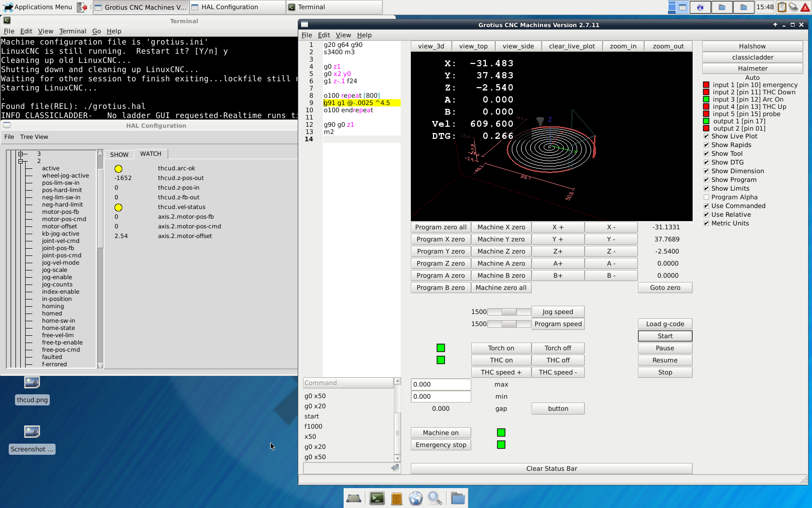812x508 pixels.
Task: Click the show desktop icon in dock
Action: pos(354,498)
